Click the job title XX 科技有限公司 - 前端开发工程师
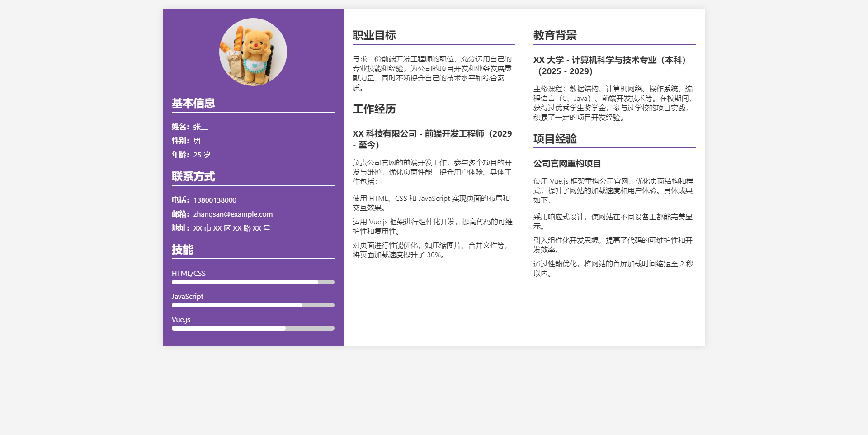868x435 pixels. [x=433, y=139]
